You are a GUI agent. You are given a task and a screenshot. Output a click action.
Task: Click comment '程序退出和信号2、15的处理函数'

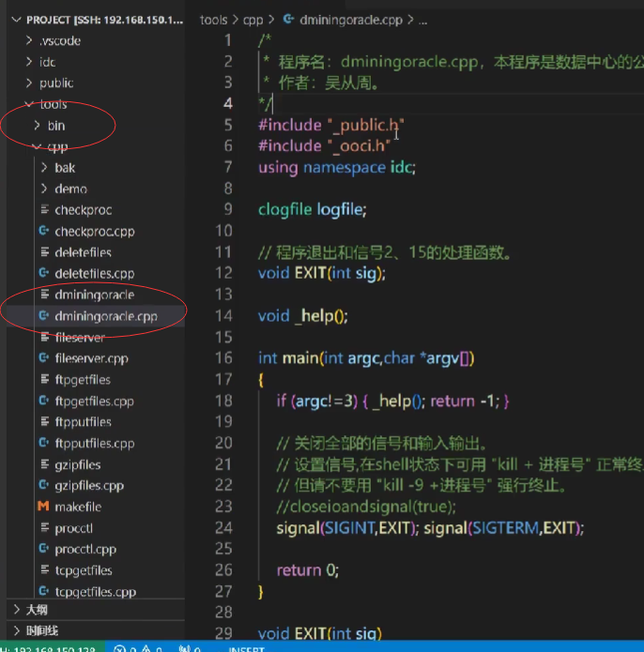(390, 252)
